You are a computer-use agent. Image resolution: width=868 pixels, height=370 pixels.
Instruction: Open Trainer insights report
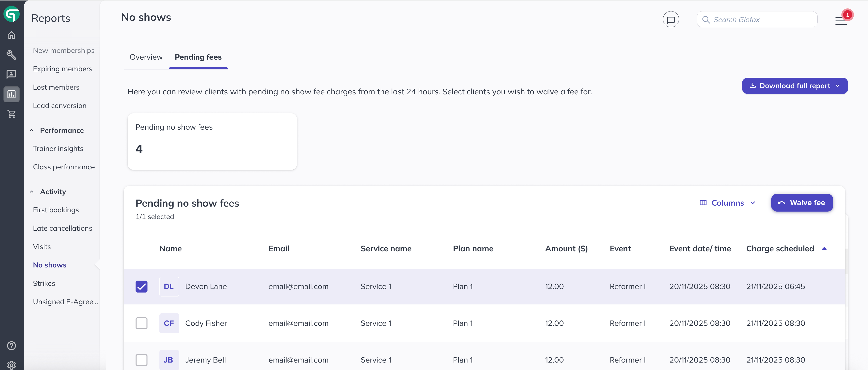[x=58, y=148]
